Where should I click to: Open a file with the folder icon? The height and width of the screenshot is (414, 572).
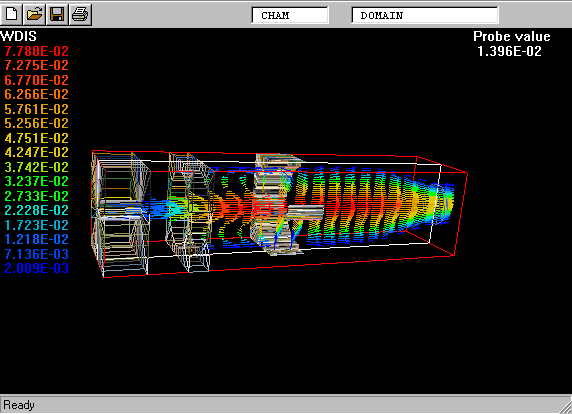pyautogui.click(x=35, y=15)
